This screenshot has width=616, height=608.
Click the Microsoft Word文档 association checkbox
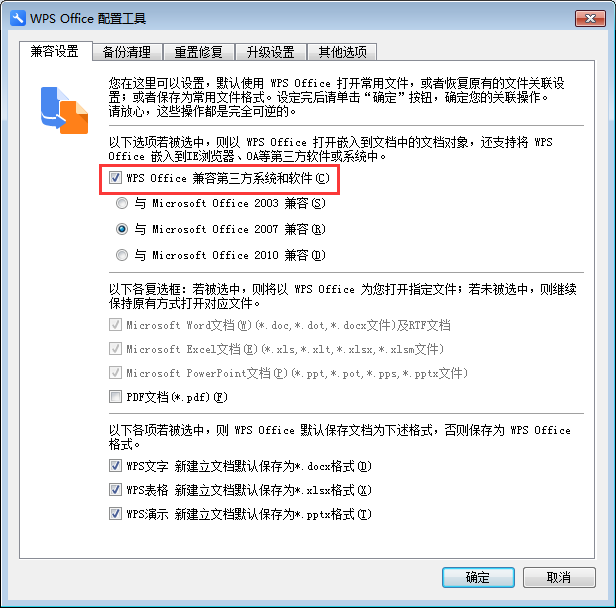click(115, 325)
